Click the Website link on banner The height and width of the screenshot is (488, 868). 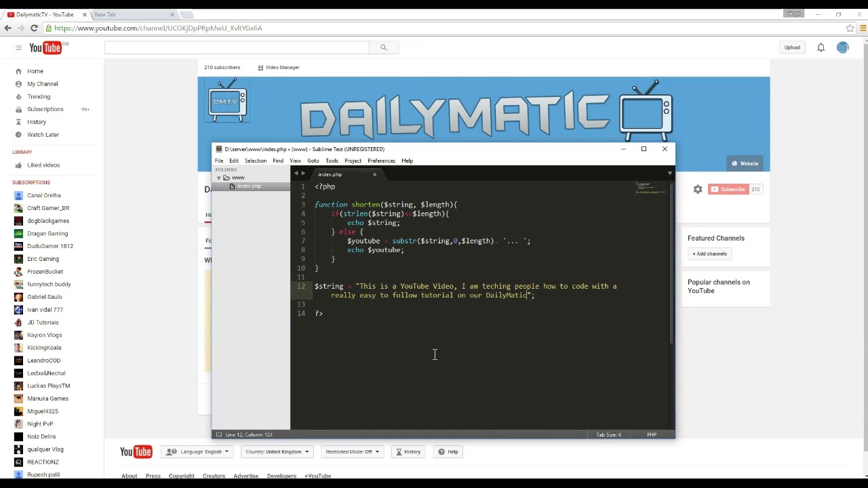(745, 163)
